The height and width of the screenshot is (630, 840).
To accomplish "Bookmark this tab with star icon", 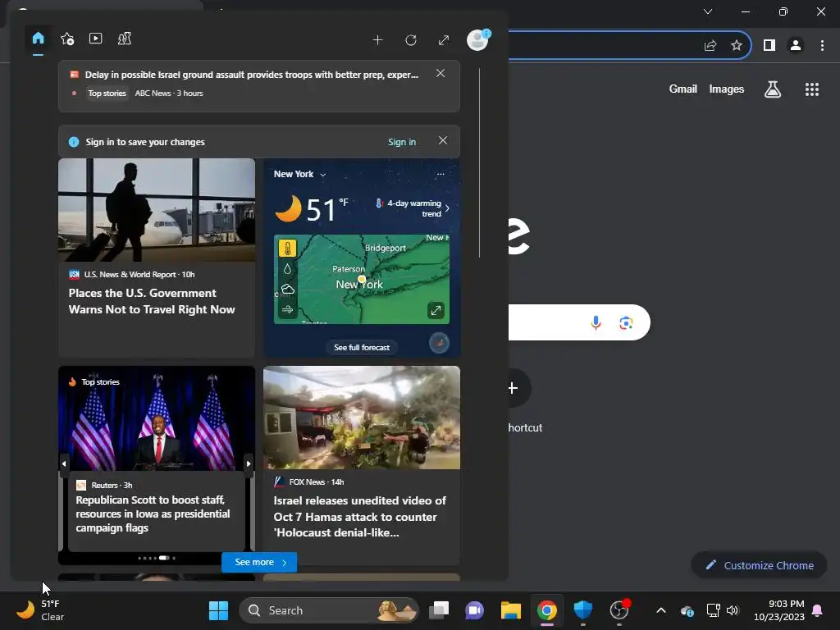I will (737, 46).
